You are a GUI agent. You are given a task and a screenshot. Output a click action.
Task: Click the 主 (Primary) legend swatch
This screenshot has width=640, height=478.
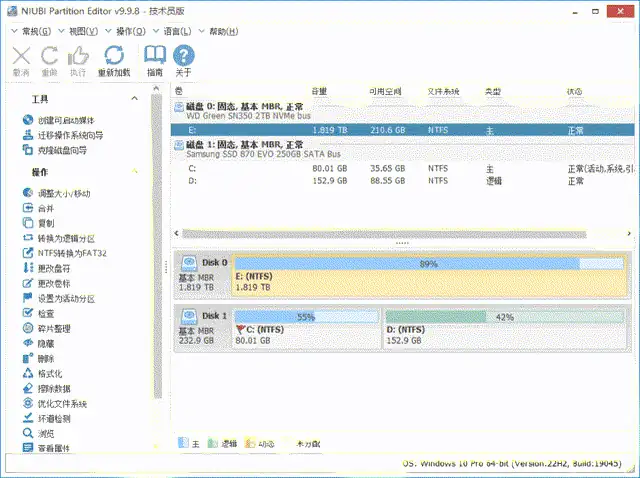tap(183, 443)
